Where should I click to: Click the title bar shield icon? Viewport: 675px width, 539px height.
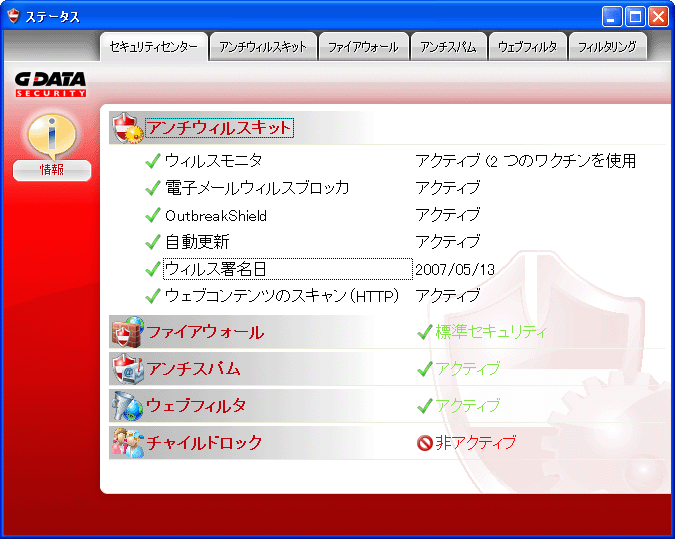click(14, 16)
